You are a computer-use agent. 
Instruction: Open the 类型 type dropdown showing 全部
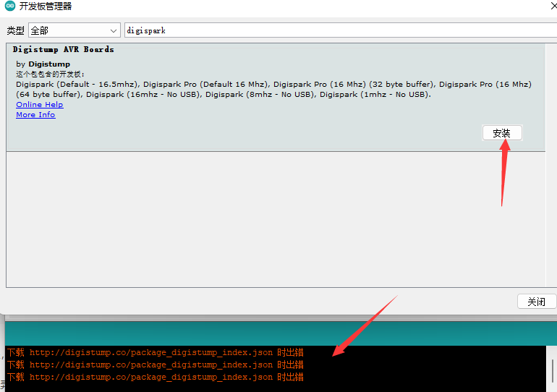point(75,30)
